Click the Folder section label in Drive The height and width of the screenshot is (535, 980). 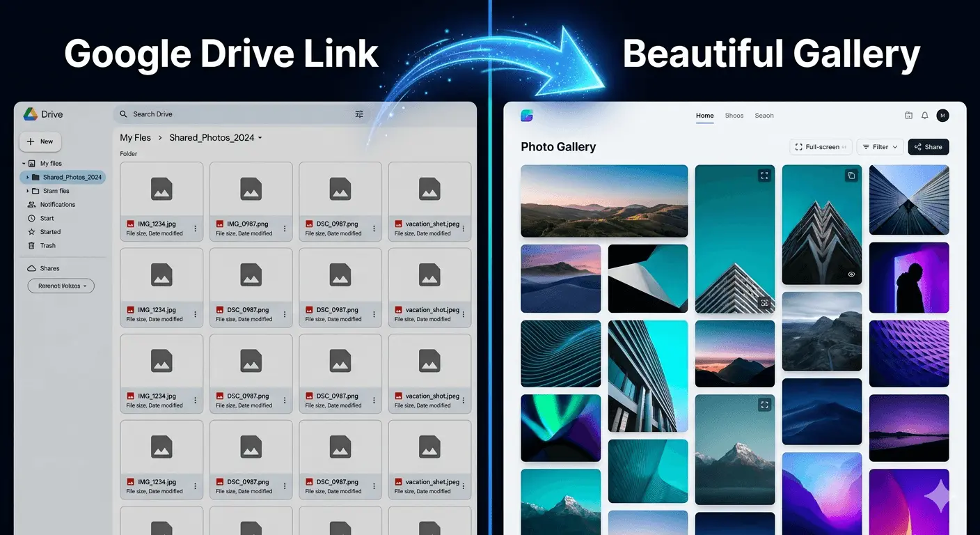click(129, 154)
